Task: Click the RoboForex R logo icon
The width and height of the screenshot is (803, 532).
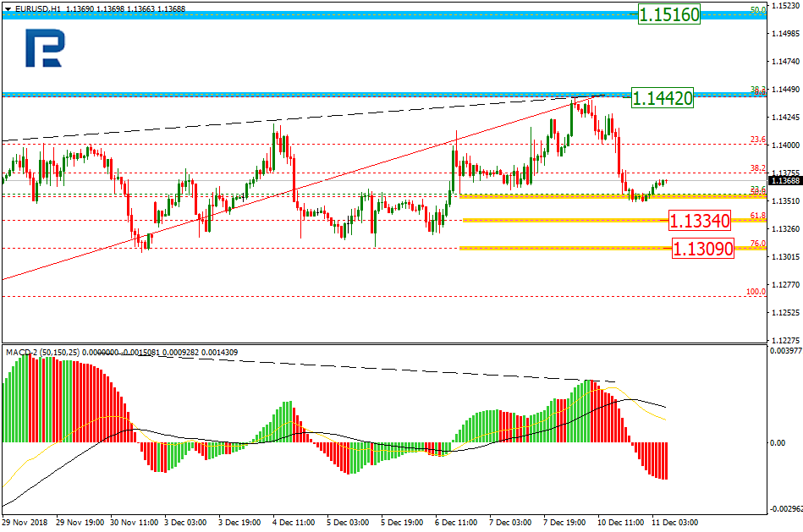Action: pyautogui.click(x=44, y=49)
